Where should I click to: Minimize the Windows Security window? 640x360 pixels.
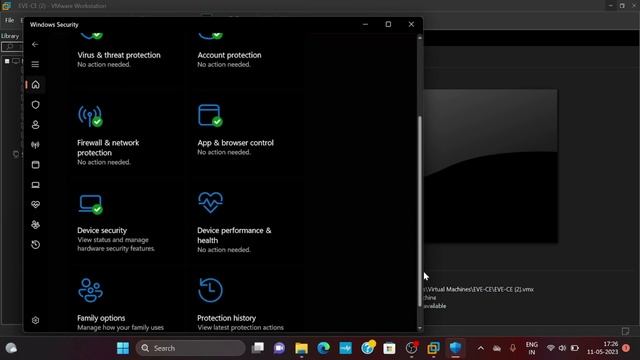pyautogui.click(x=365, y=24)
